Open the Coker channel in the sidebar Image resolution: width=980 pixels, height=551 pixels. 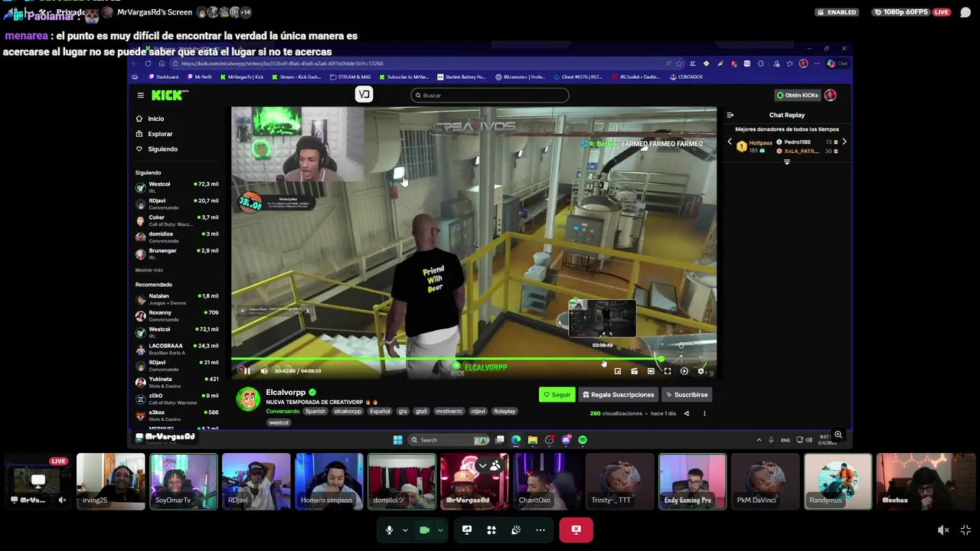pyautogui.click(x=178, y=220)
